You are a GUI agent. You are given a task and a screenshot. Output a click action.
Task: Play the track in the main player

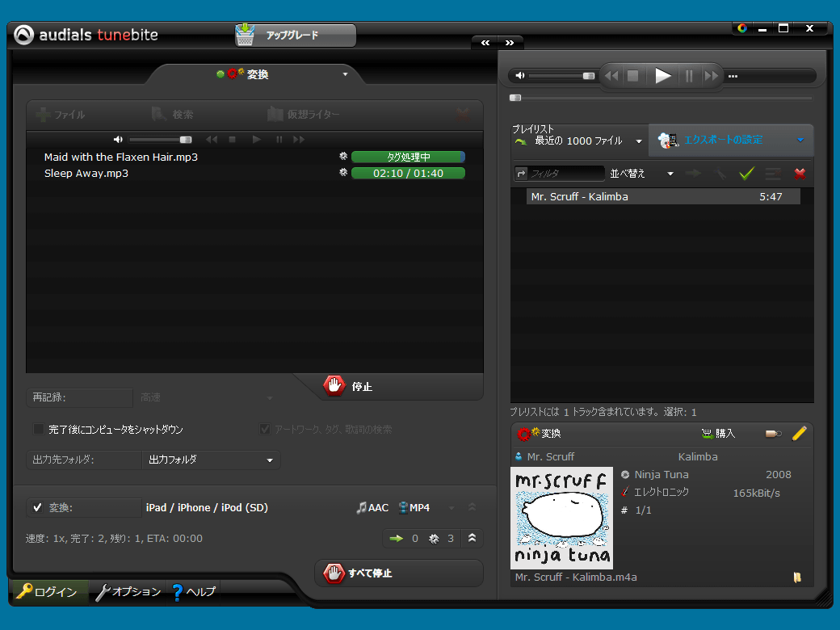pyautogui.click(x=662, y=76)
